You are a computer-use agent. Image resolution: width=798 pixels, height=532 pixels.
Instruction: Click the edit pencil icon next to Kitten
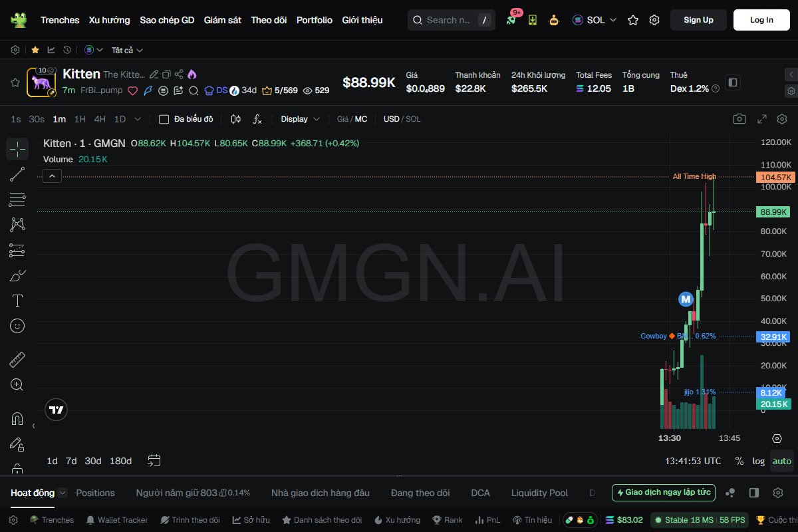coord(154,74)
